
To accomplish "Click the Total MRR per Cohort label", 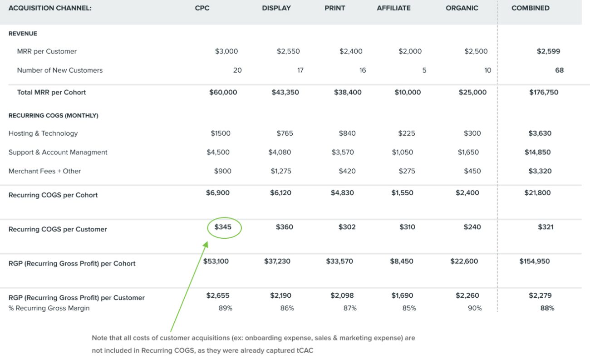I will tap(51, 92).
